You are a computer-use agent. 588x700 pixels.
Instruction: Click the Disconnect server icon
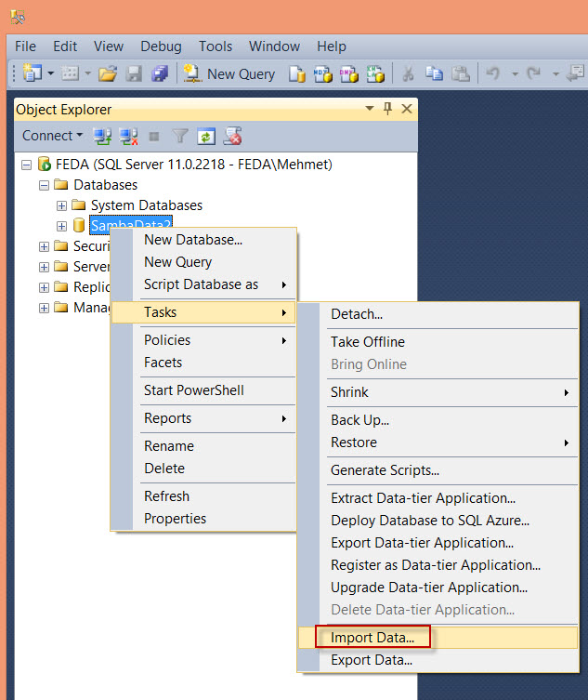point(128,136)
